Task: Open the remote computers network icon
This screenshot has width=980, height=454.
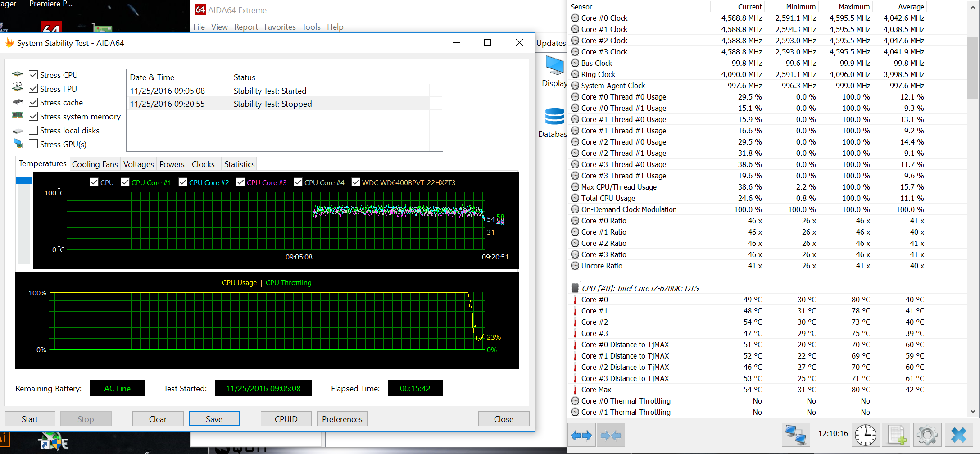Action: click(795, 436)
